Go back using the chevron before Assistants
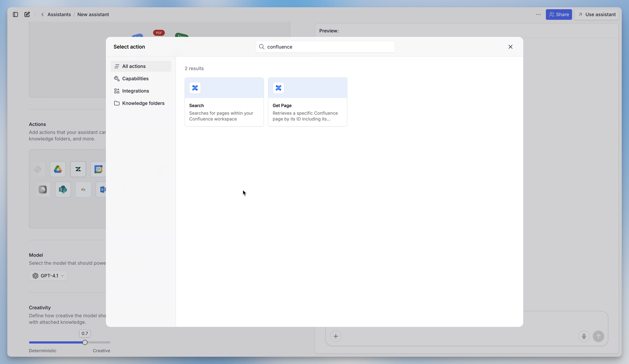The image size is (629, 364). pos(42,14)
